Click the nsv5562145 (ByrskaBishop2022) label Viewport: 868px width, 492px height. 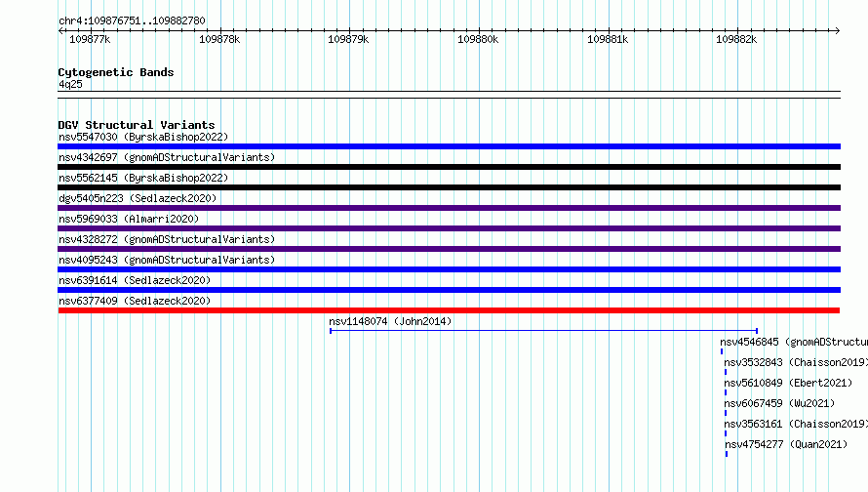pos(143,178)
